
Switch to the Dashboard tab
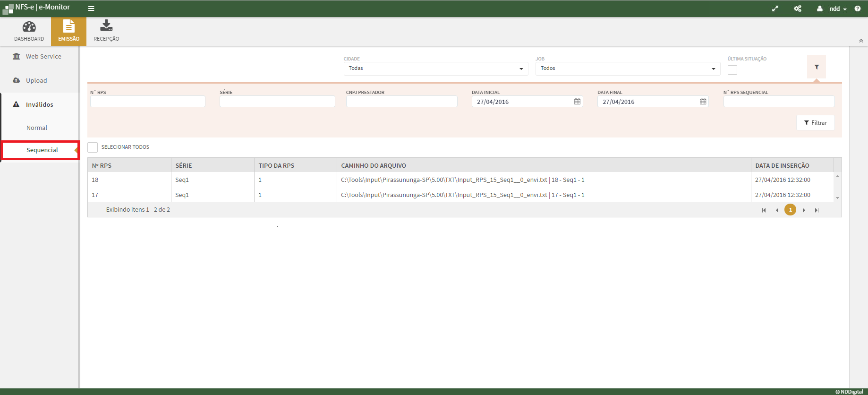pos(29,31)
